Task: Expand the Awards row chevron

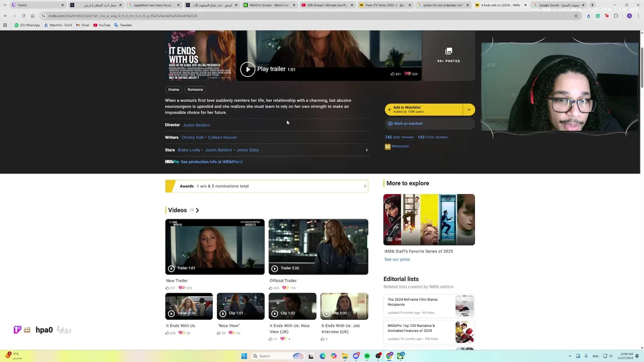Action: pyautogui.click(x=365, y=186)
